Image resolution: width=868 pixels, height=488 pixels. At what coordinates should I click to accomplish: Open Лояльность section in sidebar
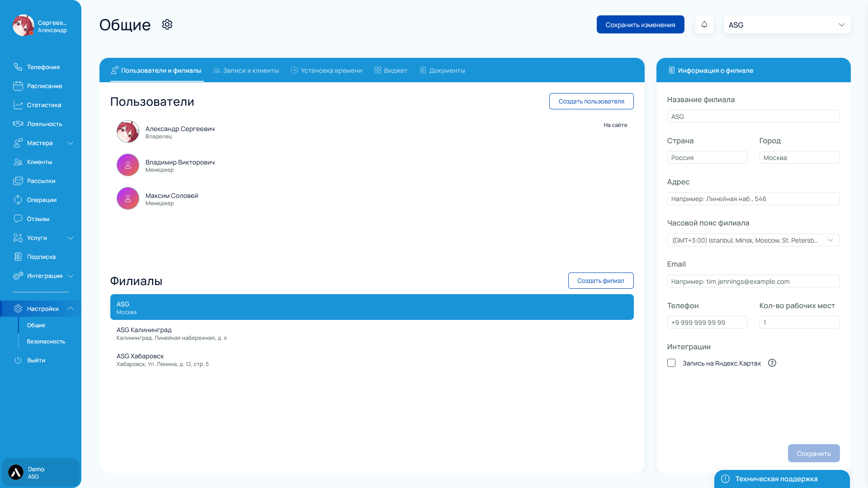point(44,124)
